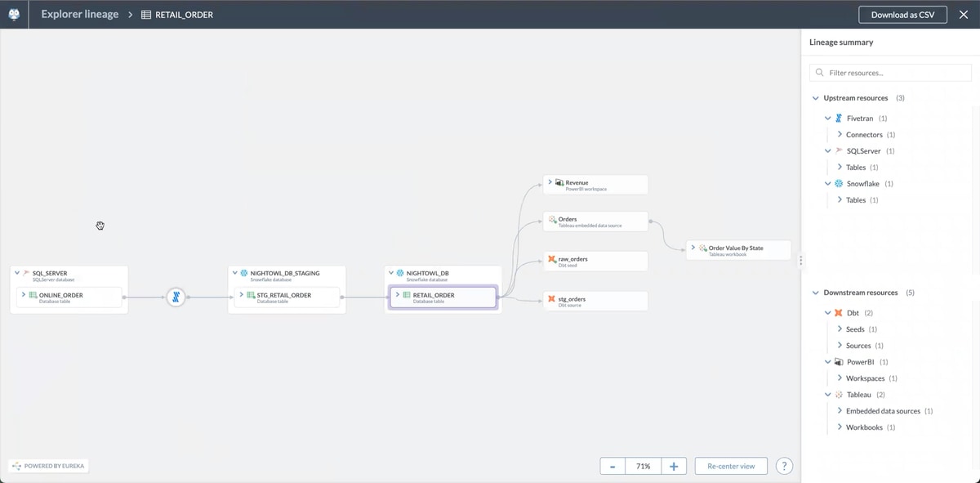Expand Workbooks under Tableau

coord(840,427)
